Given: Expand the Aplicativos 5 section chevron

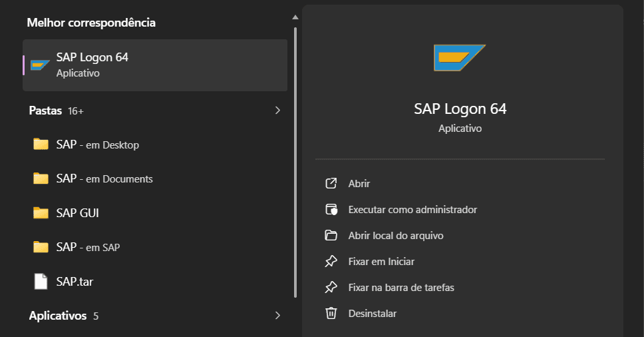Looking at the screenshot, I should pyautogui.click(x=277, y=315).
